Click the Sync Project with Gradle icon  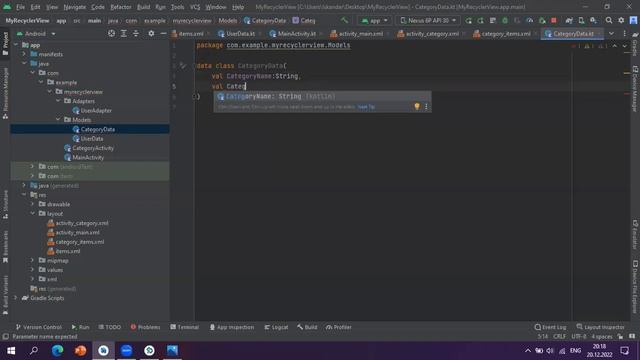(569, 20)
